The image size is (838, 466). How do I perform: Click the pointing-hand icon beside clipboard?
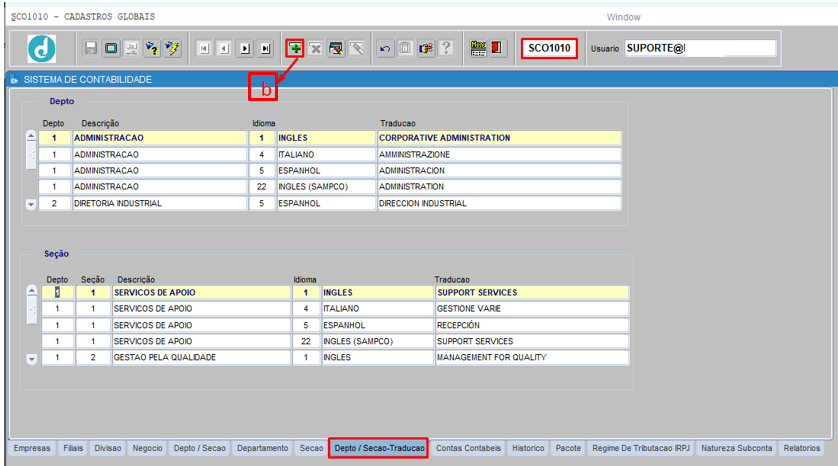coord(425,49)
